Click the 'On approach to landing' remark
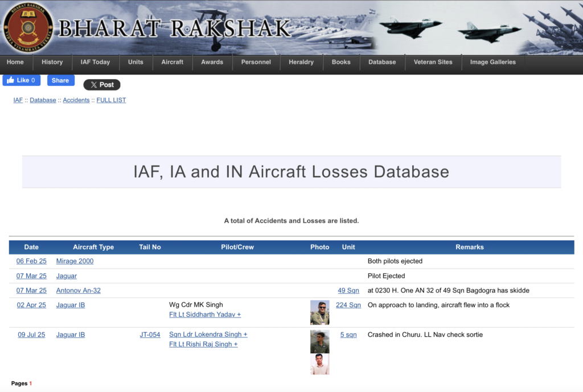This screenshot has width=583, height=392. click(439, 305)
